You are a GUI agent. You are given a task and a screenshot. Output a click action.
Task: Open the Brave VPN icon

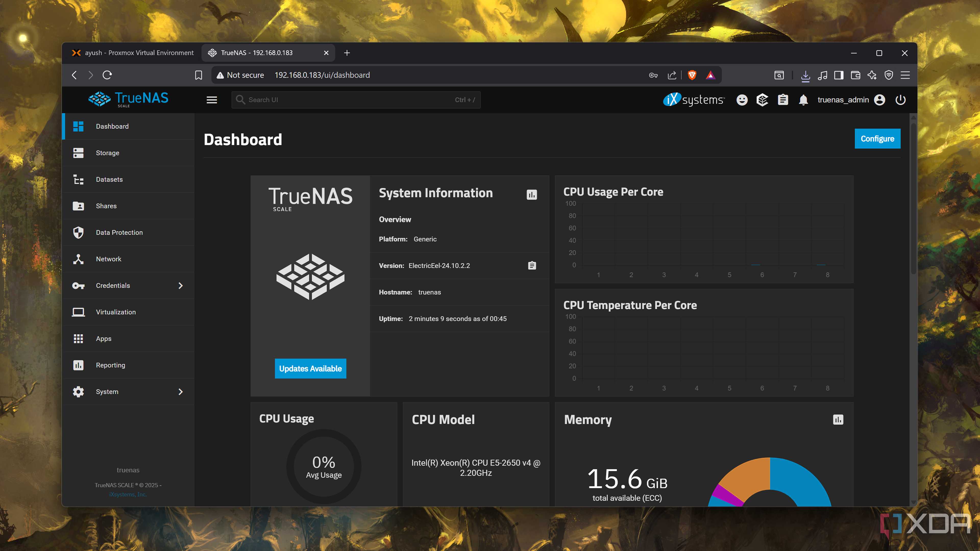point(889,75)
